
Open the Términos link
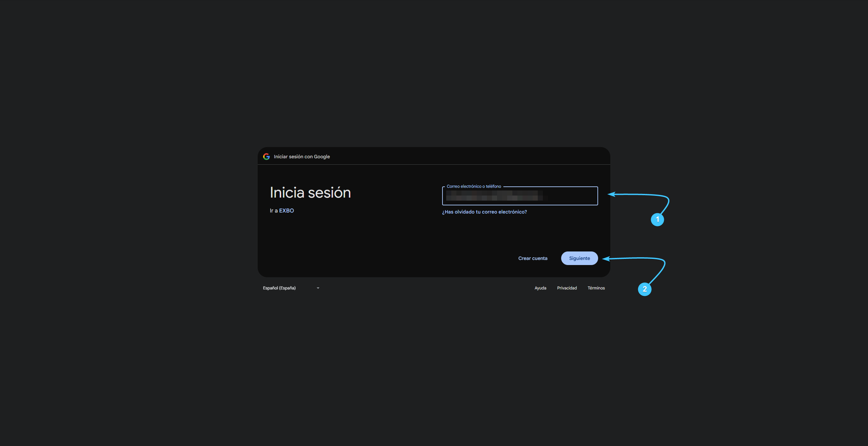(x=596, y=288)
